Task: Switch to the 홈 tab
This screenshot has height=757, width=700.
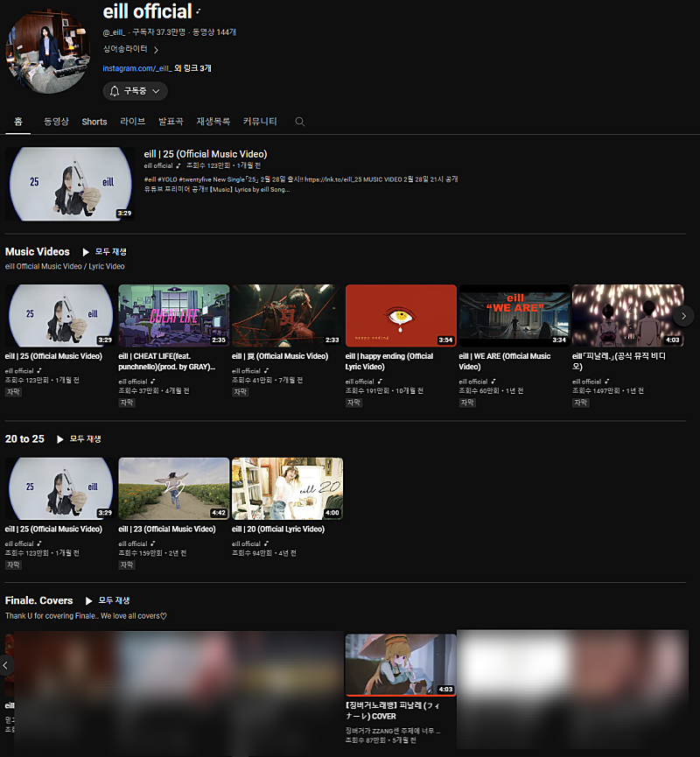Action: tap(18, 122)
